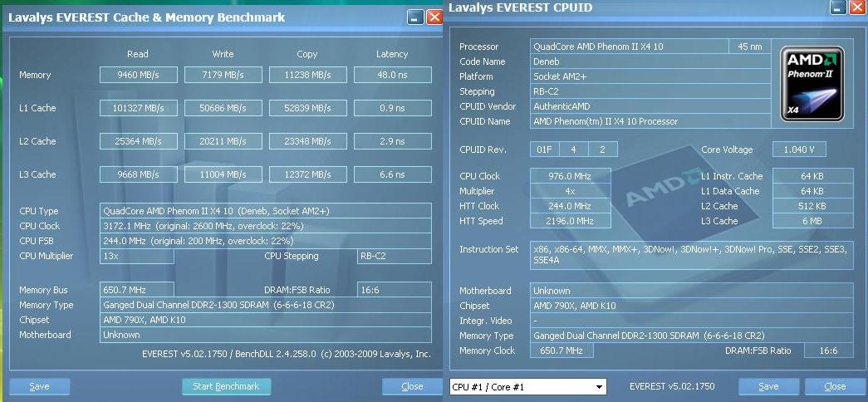
Task: Click Memory Latency value 48.0 ns
Action: pyautogui.click(x=393, y=76)
